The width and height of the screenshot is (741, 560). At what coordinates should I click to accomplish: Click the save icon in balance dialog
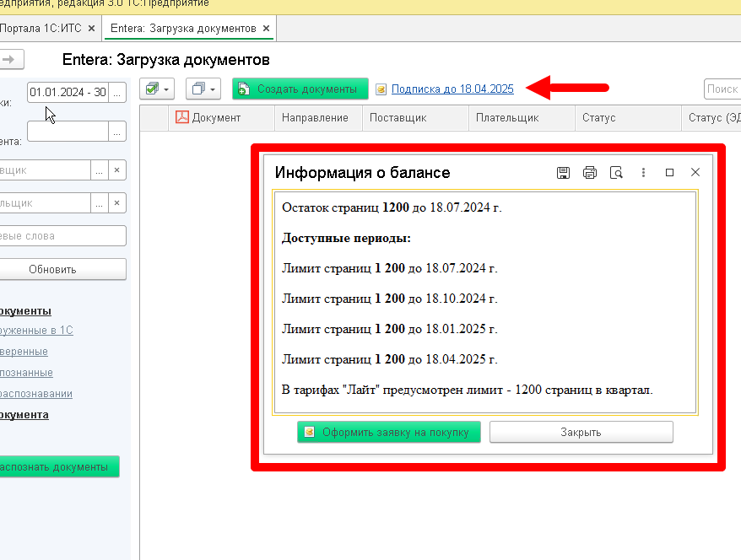(563, 173)
